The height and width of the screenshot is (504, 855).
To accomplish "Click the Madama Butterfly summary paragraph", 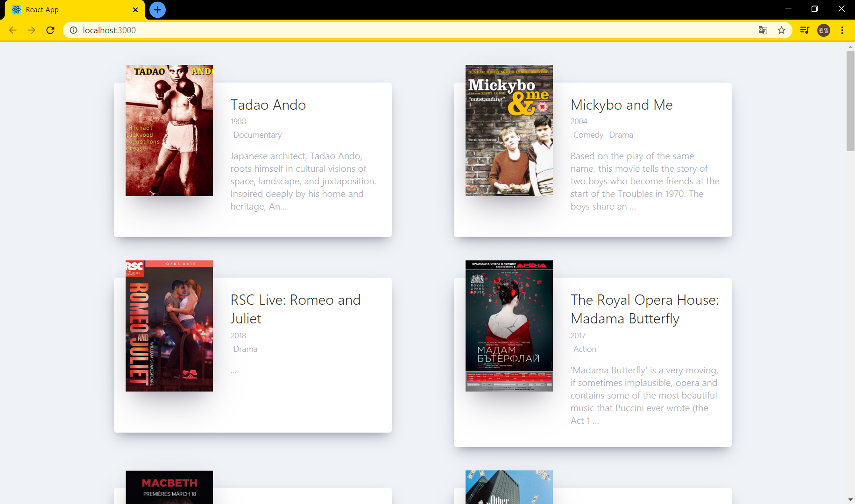I will 644,395.
